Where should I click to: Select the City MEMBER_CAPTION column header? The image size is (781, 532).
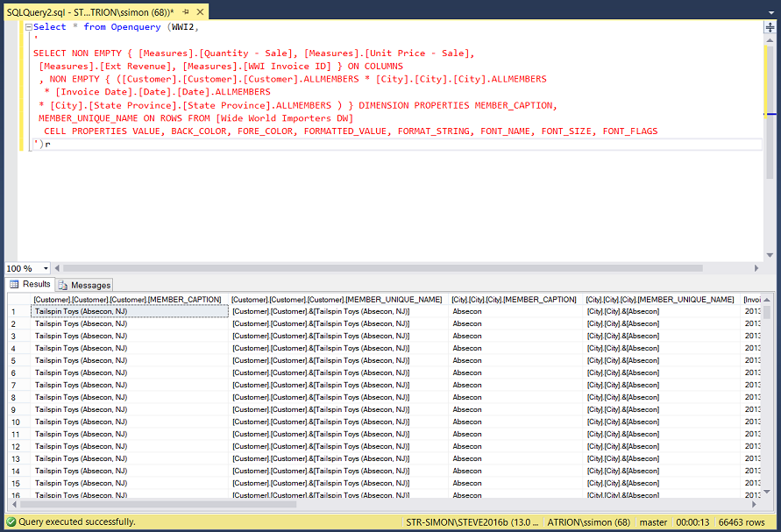coord(514,300)
